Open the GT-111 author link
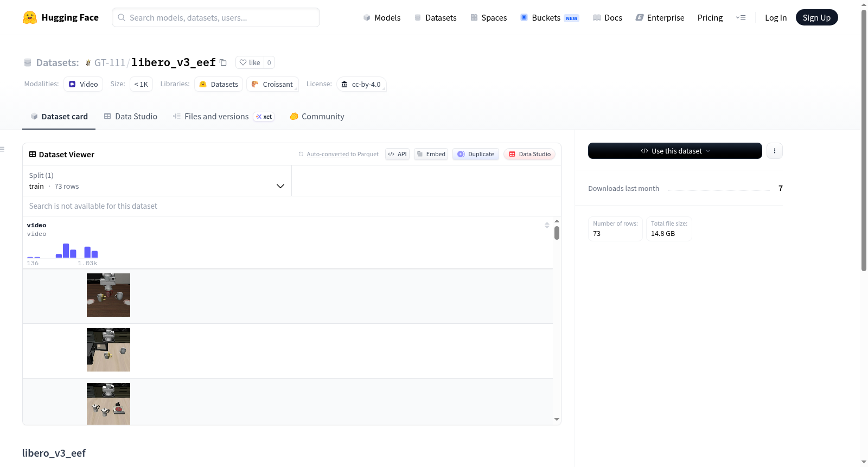 pos(110,63)
